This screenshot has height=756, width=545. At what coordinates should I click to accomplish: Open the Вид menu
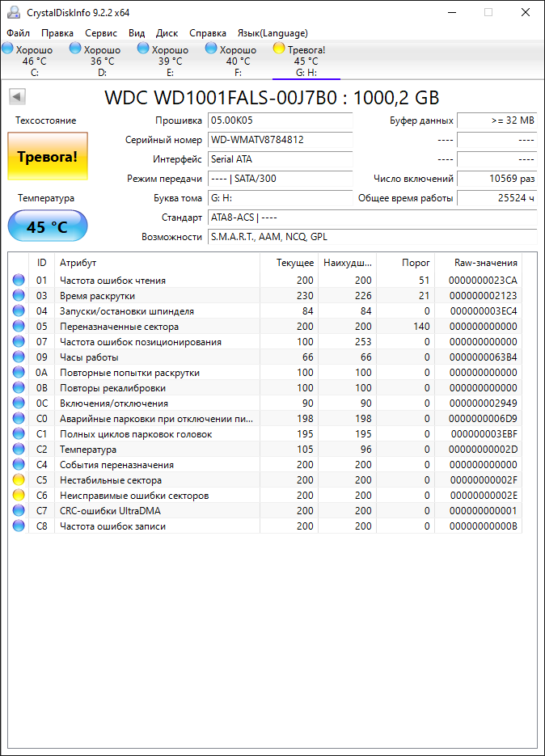pos(137,33)
